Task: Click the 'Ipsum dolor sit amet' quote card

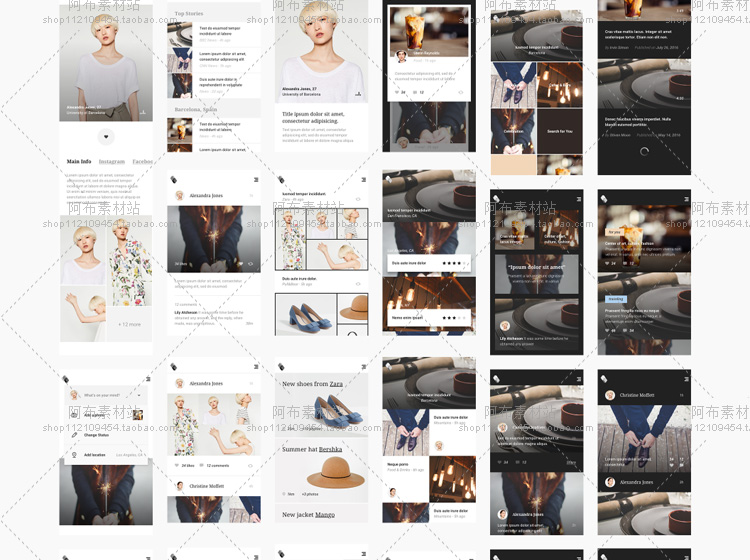Action: click(x=537, y=274)
